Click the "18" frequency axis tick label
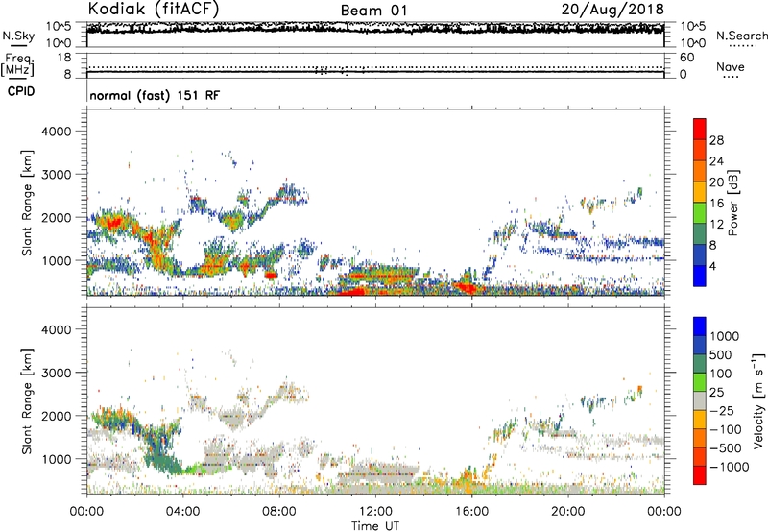The image size is (768, 532). pyautogui.click(x=64, y=58)
